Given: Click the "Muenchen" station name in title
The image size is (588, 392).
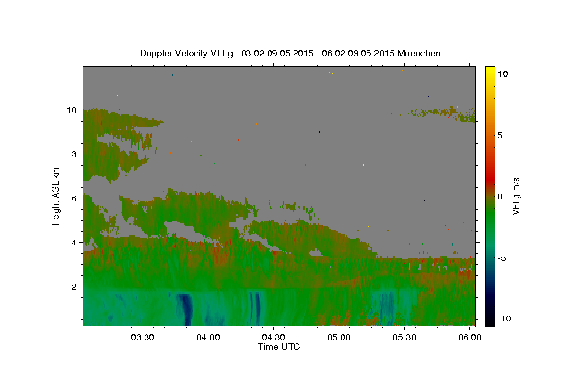Looking at the screenshot, I should 419,53.
